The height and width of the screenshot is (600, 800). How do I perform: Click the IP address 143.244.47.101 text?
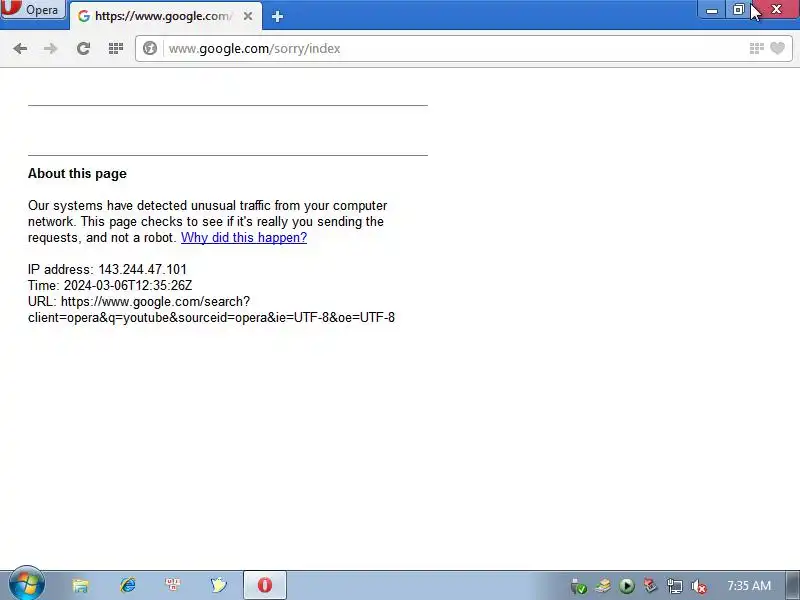[x=107, y=269]
